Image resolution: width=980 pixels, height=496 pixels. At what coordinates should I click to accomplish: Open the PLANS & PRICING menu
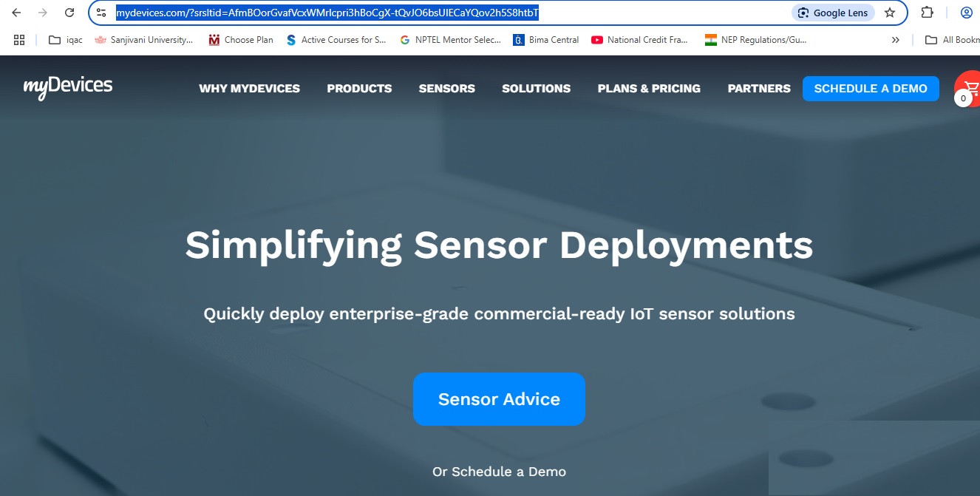coord(649,89)
